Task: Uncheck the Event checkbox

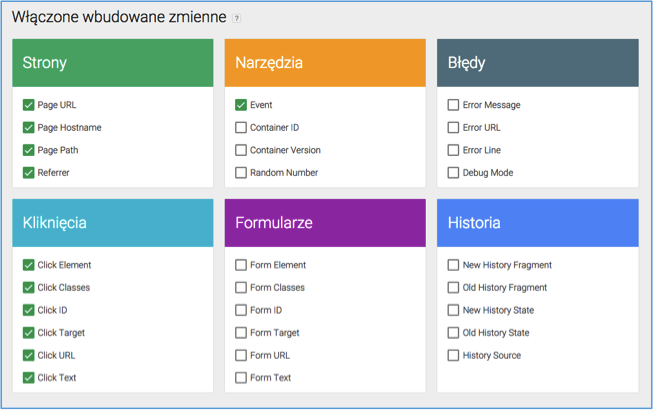Action: [x=241, y=105]
